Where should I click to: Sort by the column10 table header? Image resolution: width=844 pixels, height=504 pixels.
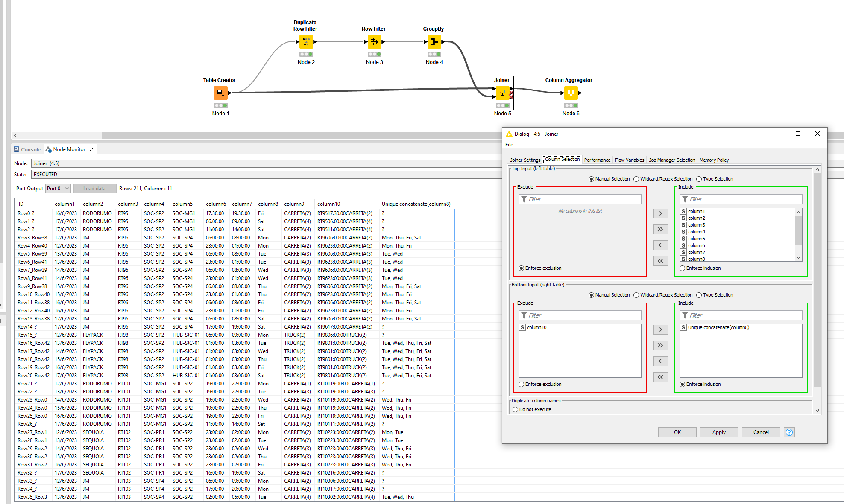346,204
